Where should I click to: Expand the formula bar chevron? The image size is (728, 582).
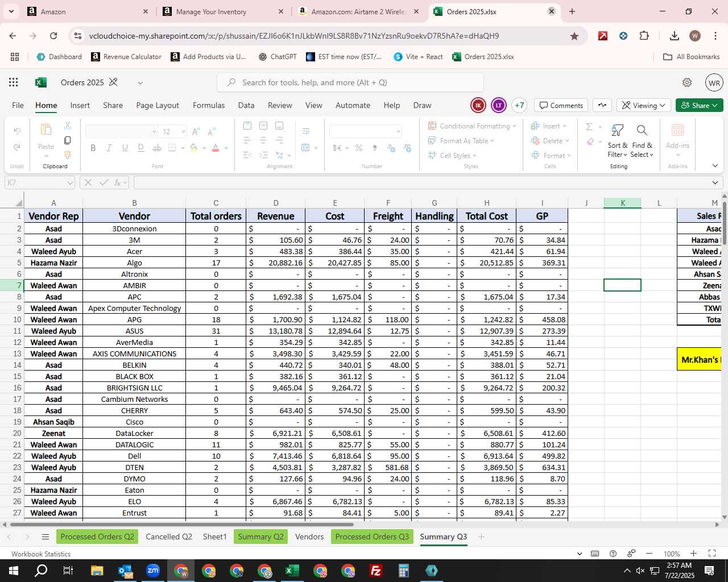pos(715,183)
